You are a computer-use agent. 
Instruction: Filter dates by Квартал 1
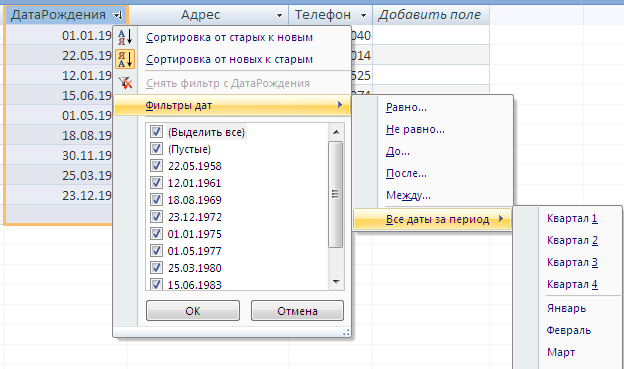pos(572,219)
